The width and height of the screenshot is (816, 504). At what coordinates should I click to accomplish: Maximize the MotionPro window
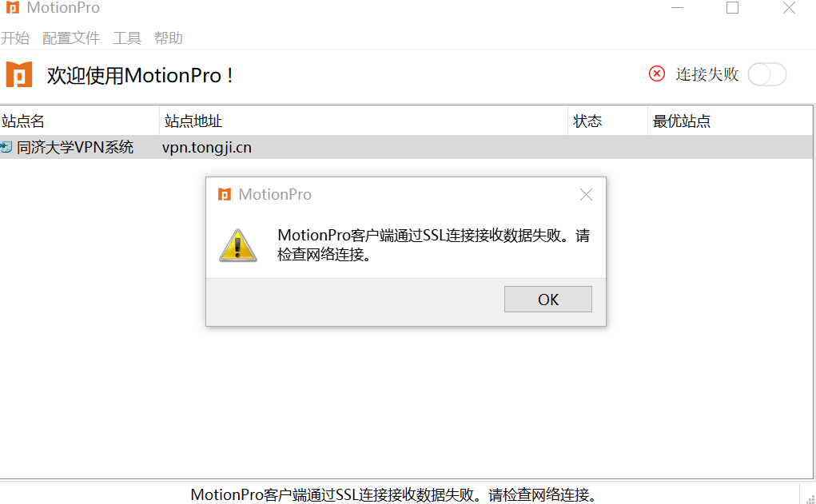pyautogui.click(x=732, y=8)
